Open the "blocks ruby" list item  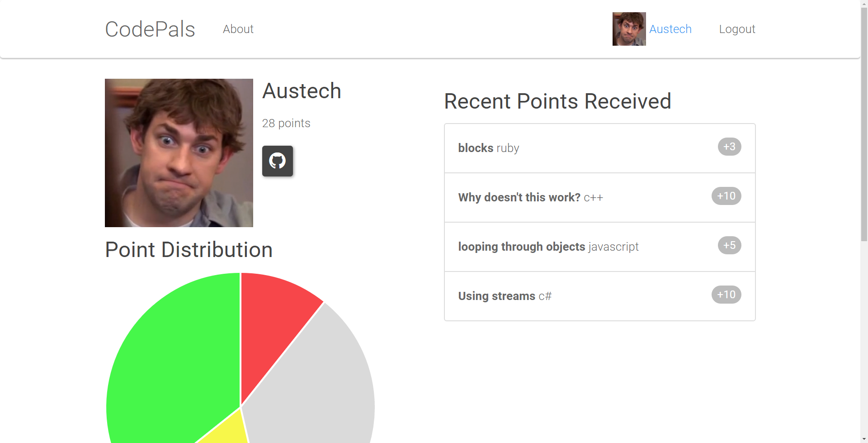coord(600,148)
